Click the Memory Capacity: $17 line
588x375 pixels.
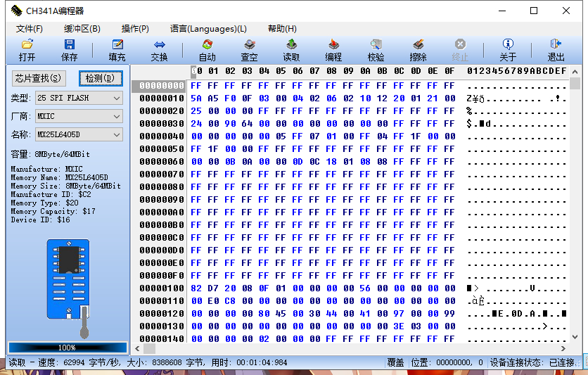53,211
